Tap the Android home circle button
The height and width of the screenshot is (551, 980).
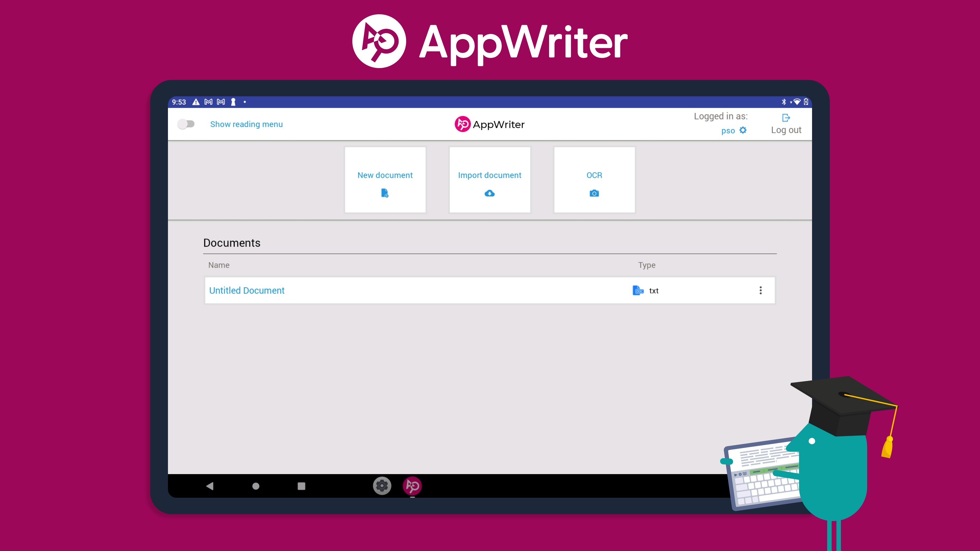click(256, 486)
